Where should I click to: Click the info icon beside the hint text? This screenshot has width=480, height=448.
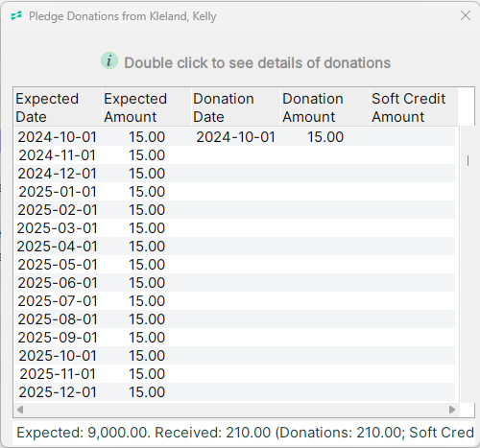point(109,60)
